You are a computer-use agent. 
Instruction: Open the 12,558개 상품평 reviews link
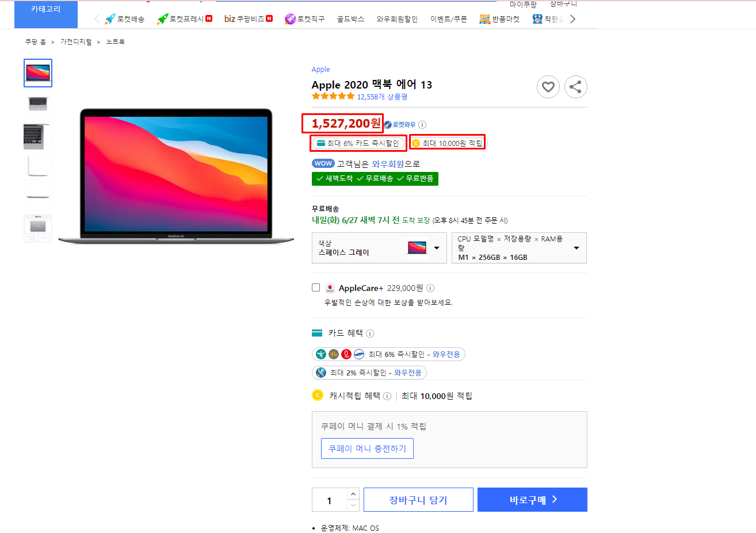pyautogui.click(x=382, y=97)
